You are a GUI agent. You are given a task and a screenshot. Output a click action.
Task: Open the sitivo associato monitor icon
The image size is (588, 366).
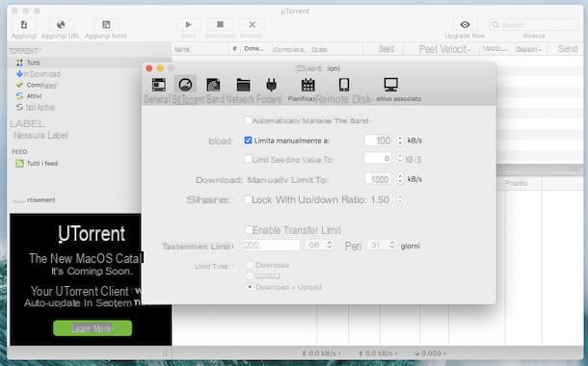click(390, 85)
